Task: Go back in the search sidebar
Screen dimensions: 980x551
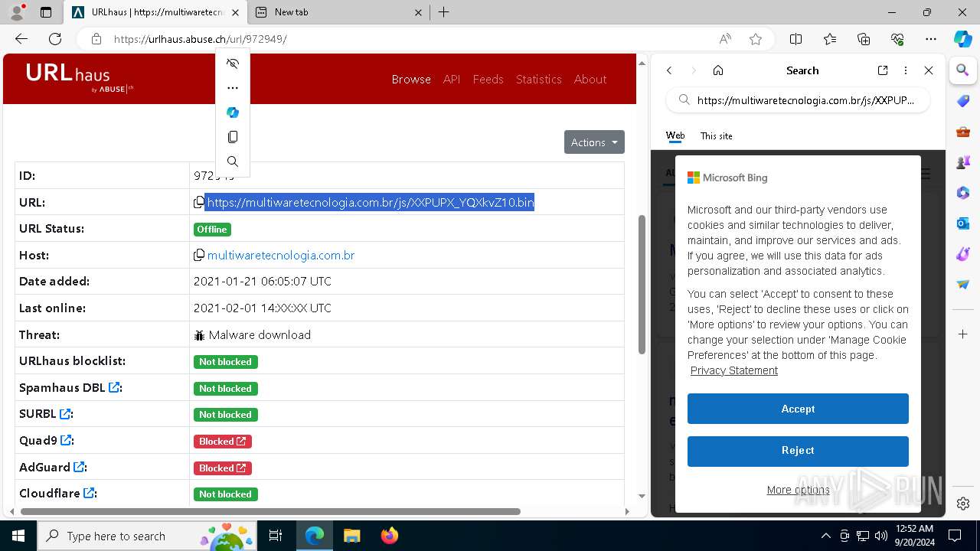Action: 669,70
